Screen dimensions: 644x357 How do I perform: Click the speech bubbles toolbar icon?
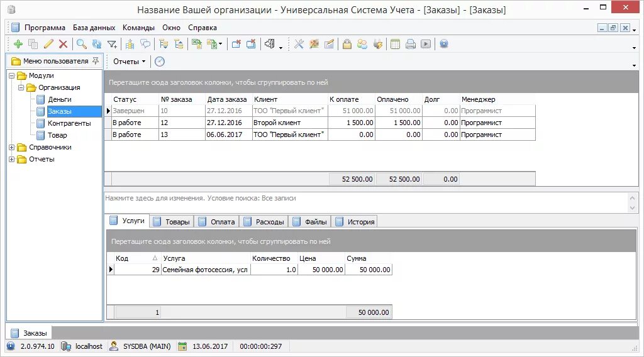pos(145,44)
